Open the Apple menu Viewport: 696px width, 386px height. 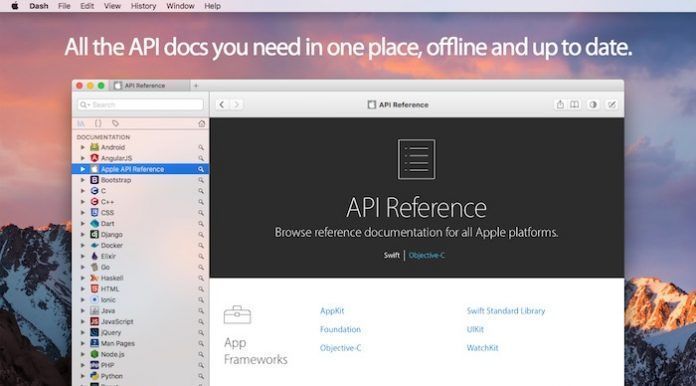pos(15,6)
